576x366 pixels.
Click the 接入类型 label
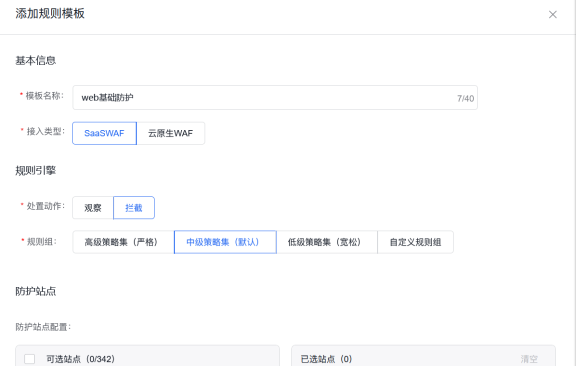click(x=46, y=131)
